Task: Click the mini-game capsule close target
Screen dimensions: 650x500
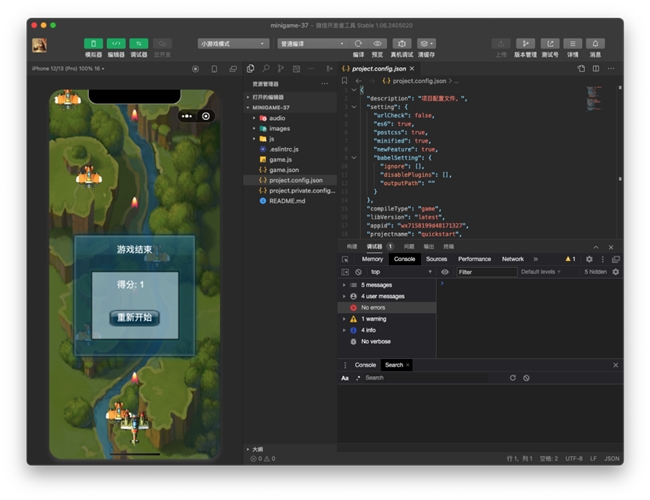Action: (x=206, y=117)
